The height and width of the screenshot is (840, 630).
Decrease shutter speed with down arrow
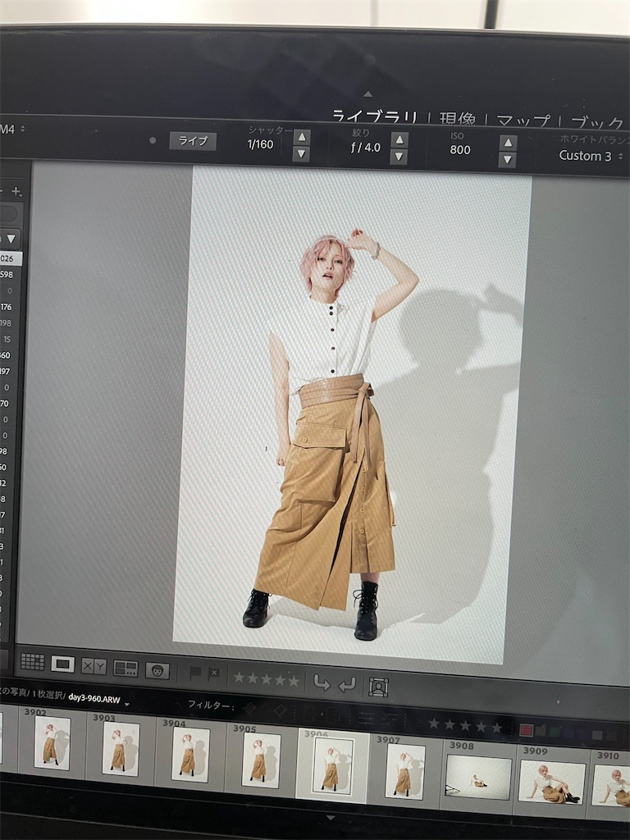(x=301, y=154)
